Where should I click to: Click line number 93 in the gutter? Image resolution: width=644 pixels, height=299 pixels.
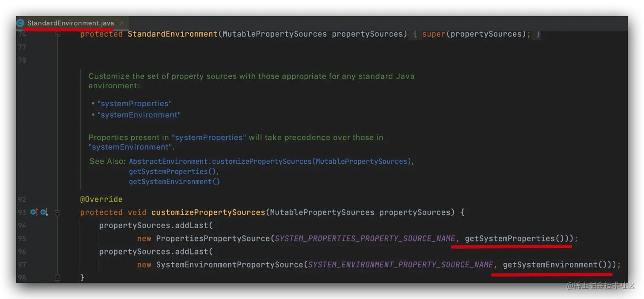(x=22, y=212)
